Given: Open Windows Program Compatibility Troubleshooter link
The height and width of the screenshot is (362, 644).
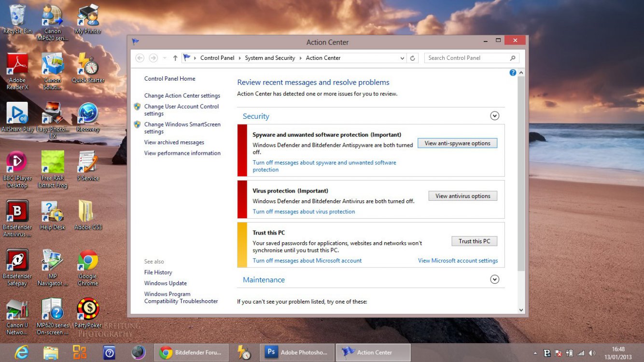Looking at the screenshot, I should [181, 297].
